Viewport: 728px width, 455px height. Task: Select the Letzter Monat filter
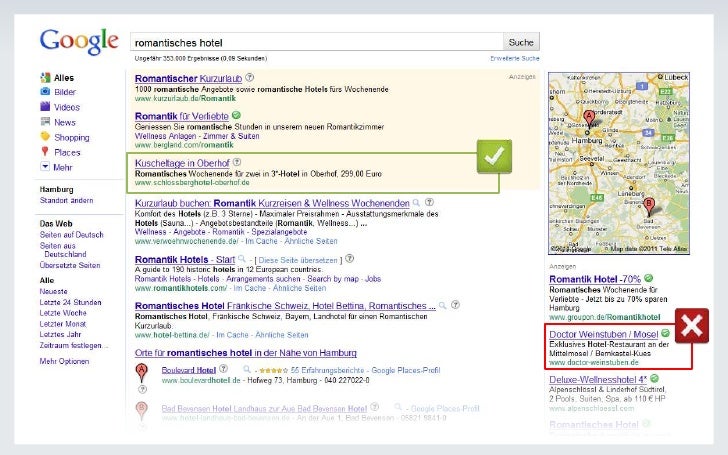63,324
